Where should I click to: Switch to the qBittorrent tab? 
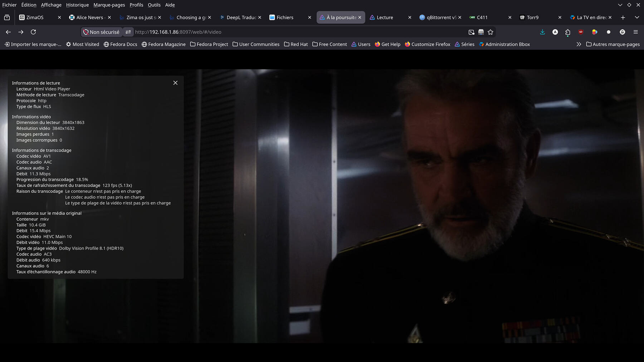point(441,18)
